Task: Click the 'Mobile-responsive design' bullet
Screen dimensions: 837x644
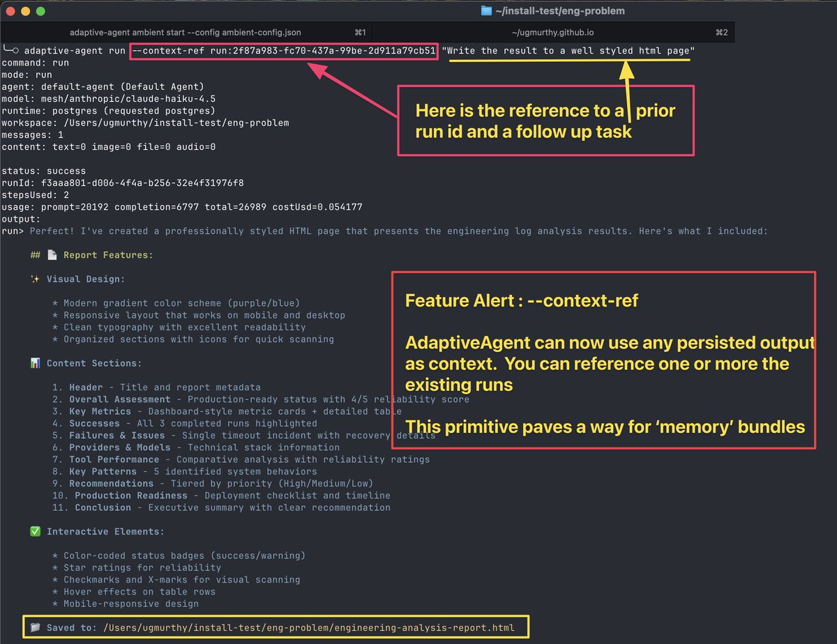Action: (126, 604)
